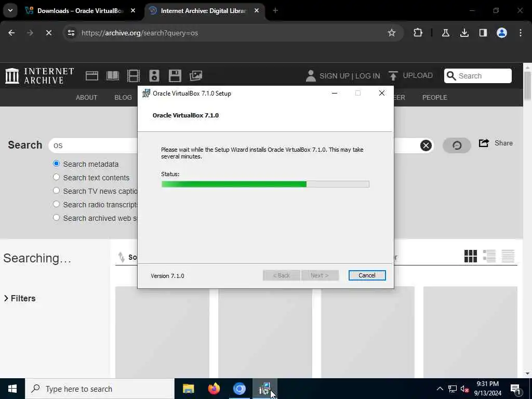Expand the Filters section
Viewport: 532px width, 399px height.
click(x=20, y=298)
